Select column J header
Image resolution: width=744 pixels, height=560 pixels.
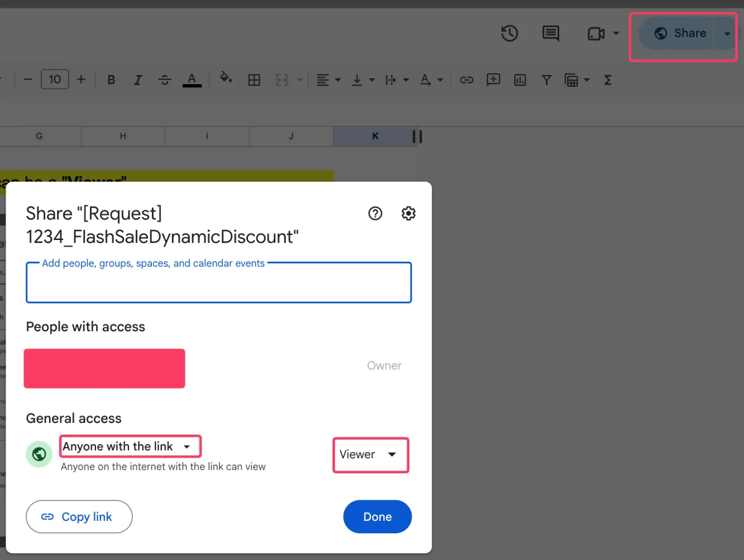[x=291, y=136]
